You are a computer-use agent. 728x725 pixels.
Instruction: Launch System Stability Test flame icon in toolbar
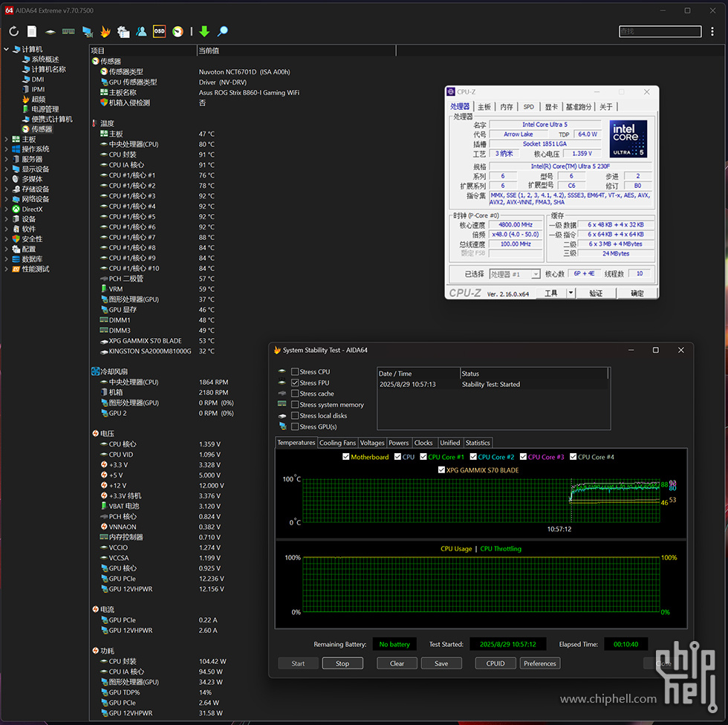tap(105, 31)
